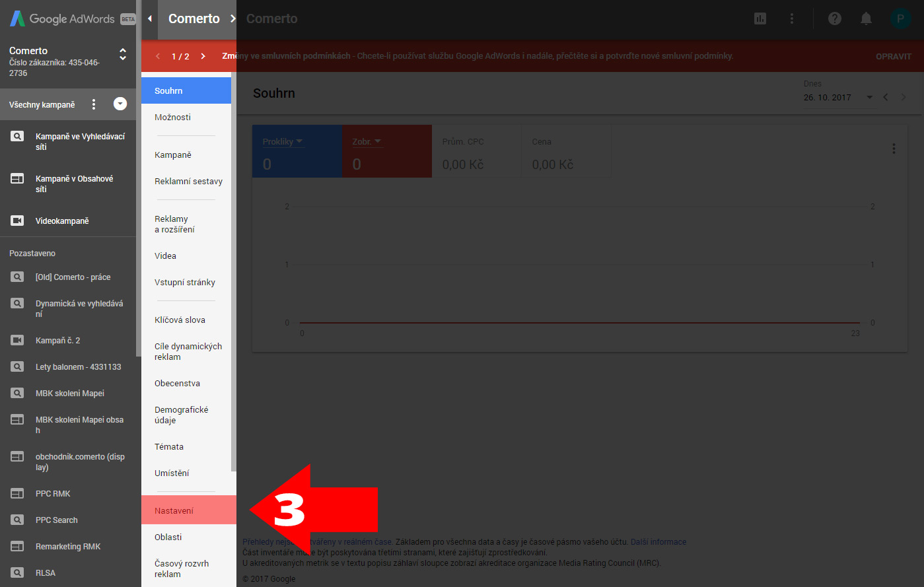
Task: Click display icon beside MBK skoleni Mapei obsah
Action: [17, 420]
